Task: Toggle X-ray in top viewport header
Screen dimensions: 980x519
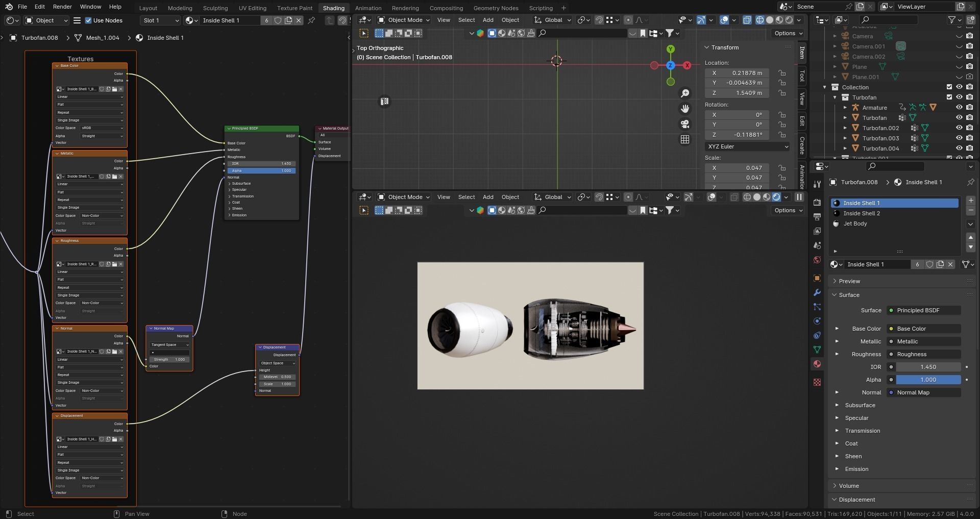Action: [747, 20]
